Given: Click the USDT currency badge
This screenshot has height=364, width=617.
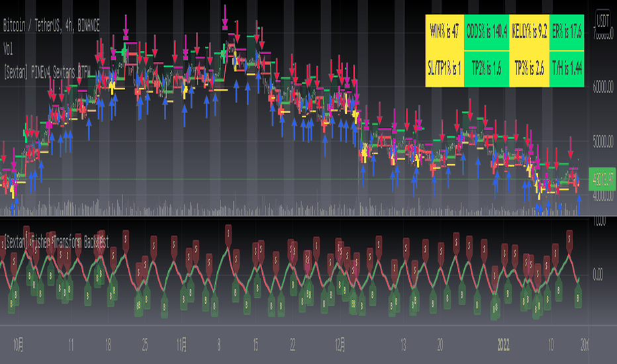Looking at the screenshot, I should 602,21.
